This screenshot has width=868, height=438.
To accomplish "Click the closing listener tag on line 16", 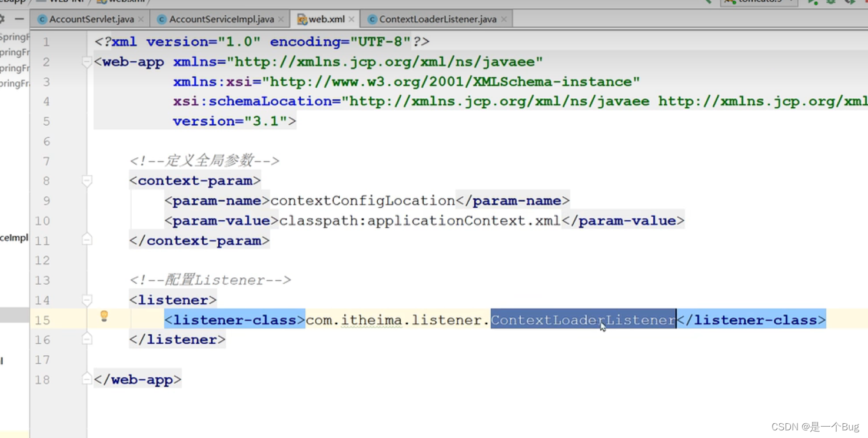I will click(x=177, y=340).
